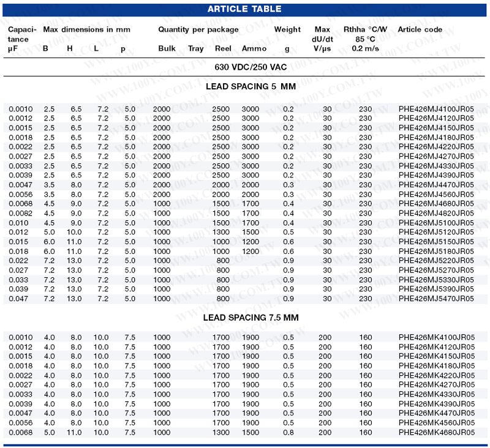The image size is (490, 448).
Task: Click article code PHE426MJ4680JR05
Action: point(436,204)
